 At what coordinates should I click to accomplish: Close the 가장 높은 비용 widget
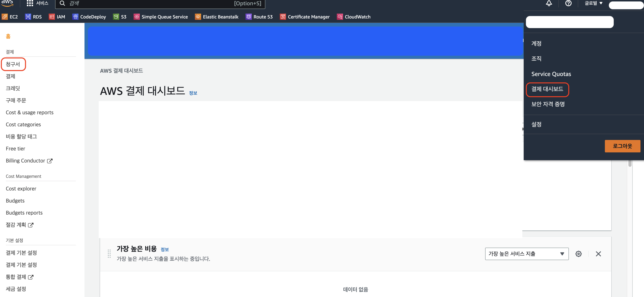598,254
